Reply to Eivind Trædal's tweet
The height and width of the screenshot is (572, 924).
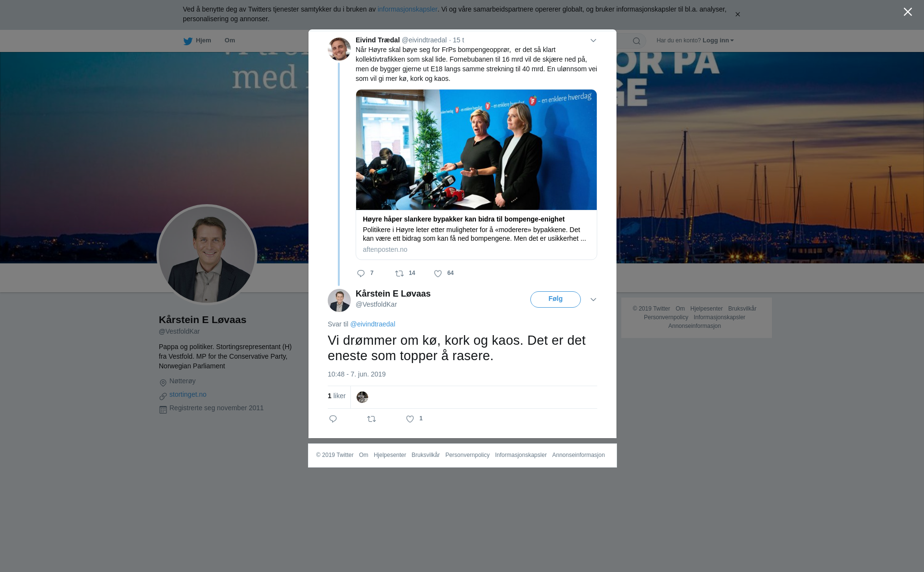coord(361,273)
